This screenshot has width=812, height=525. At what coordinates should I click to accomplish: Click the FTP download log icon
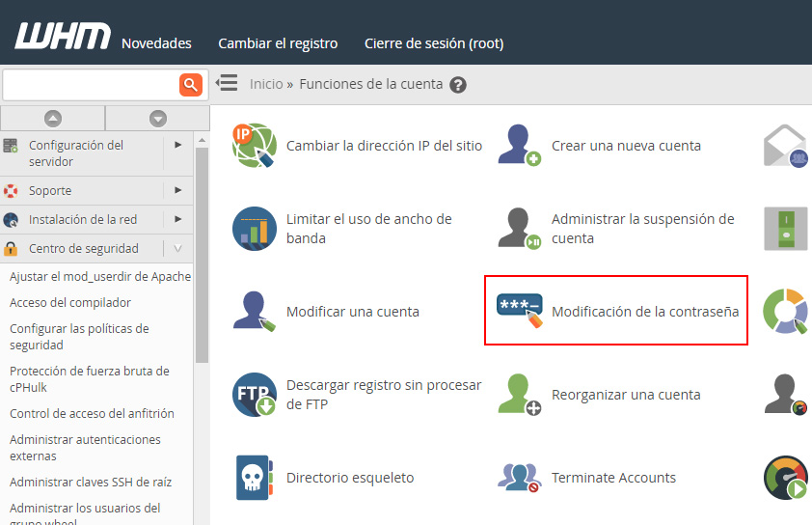pyautogui.click(x=255, y=395)
